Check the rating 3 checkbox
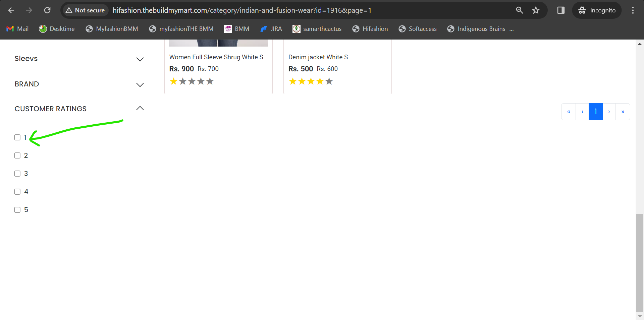The image size is (644, 320). 17,174
